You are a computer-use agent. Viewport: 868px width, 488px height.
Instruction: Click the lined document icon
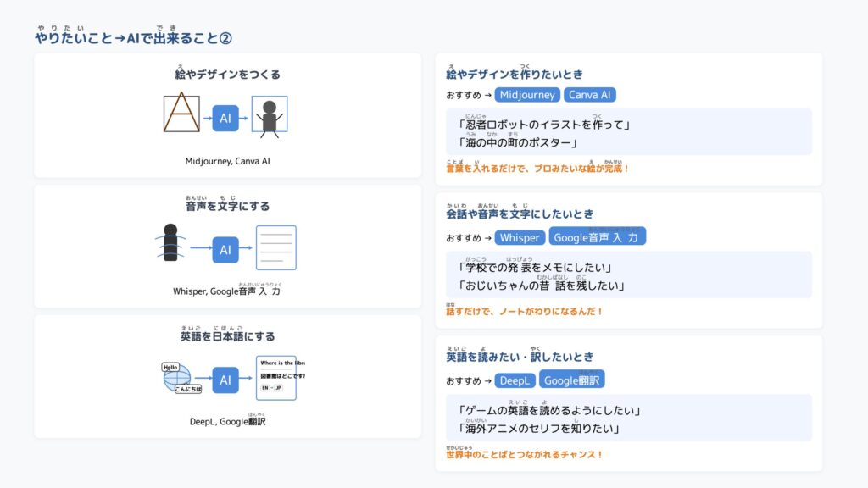276,248
